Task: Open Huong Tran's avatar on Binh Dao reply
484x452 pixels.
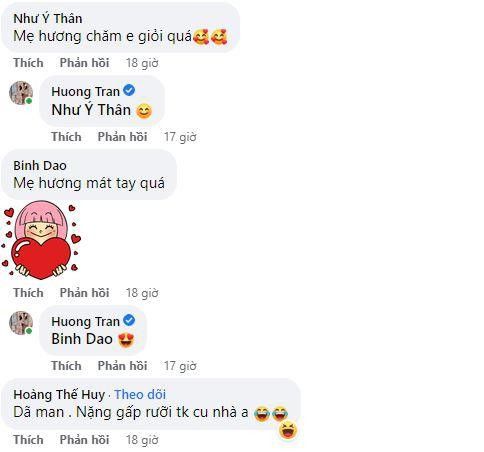Action: point(21,323)
